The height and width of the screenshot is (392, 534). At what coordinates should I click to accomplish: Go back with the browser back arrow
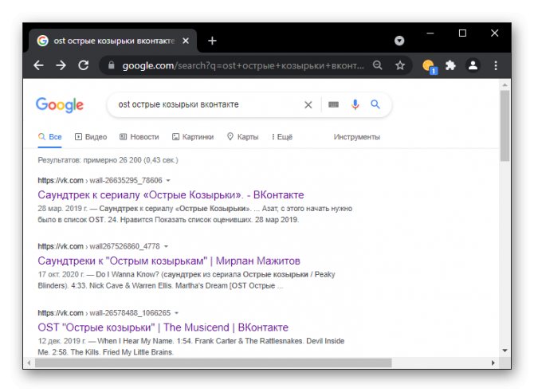[x=39, y=65]
